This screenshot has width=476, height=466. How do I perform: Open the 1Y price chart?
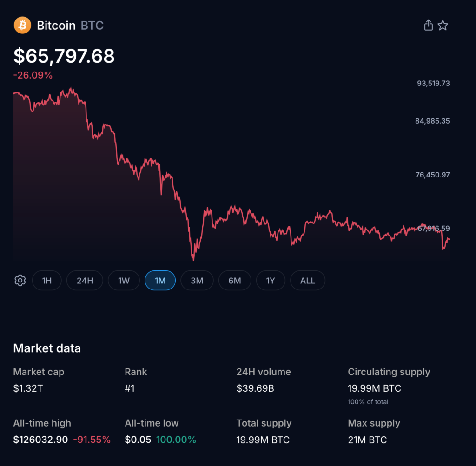(x=271, y=280)
